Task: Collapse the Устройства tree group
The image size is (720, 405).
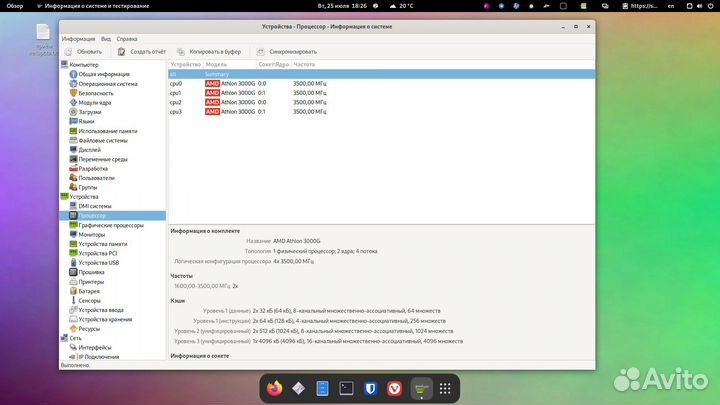Action: click(x=79, y=197)
